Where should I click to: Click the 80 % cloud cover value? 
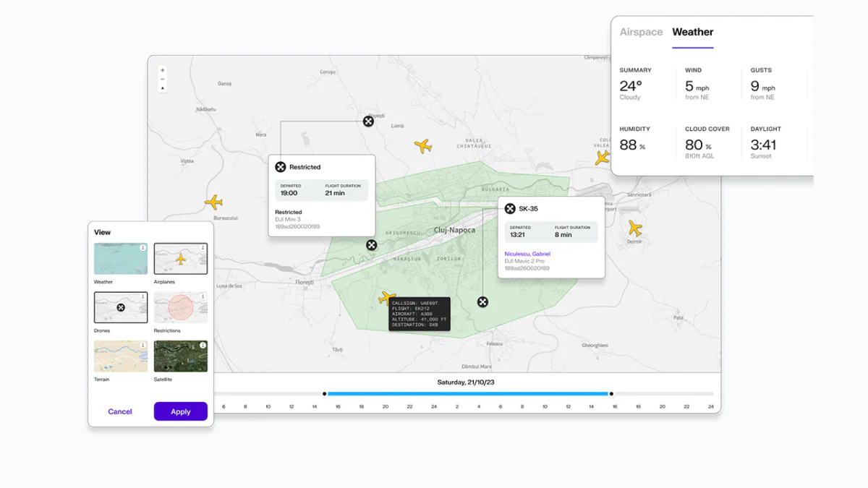698,145
